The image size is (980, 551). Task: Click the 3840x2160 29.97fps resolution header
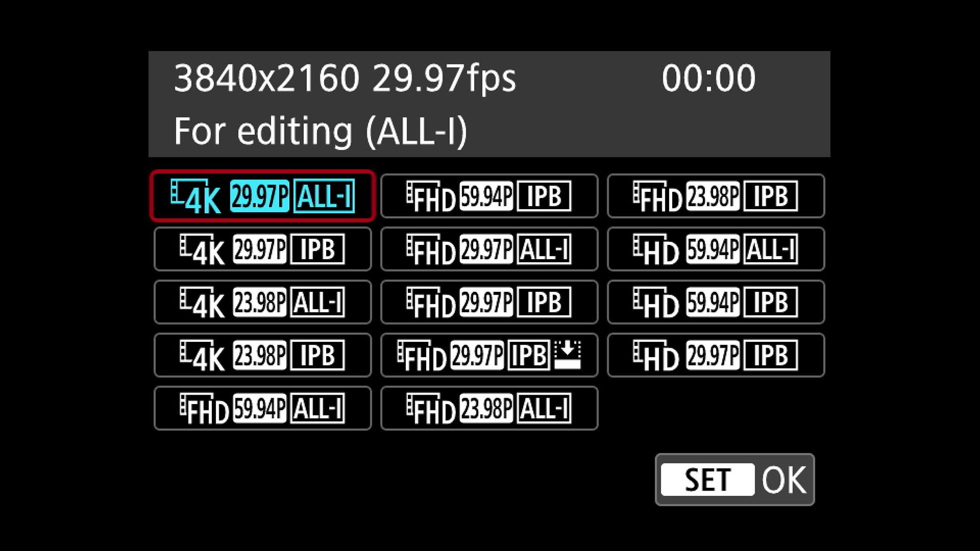344,78
